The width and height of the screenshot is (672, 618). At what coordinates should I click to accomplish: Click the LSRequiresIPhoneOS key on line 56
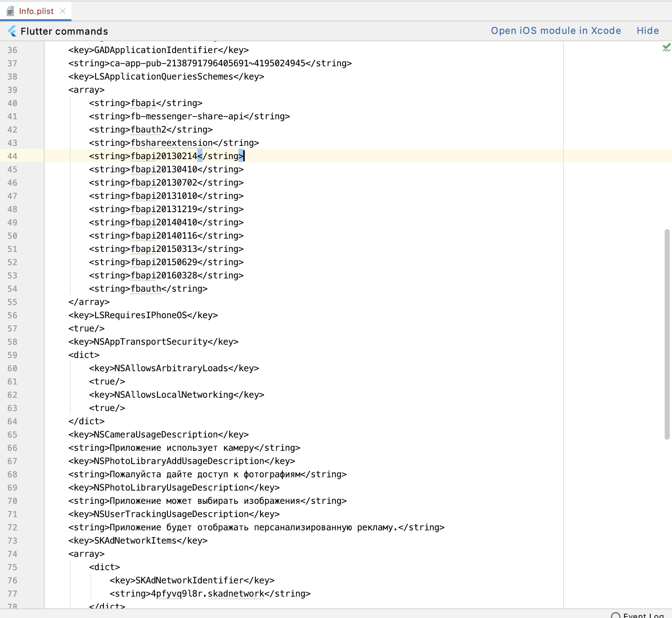[143, 315]
